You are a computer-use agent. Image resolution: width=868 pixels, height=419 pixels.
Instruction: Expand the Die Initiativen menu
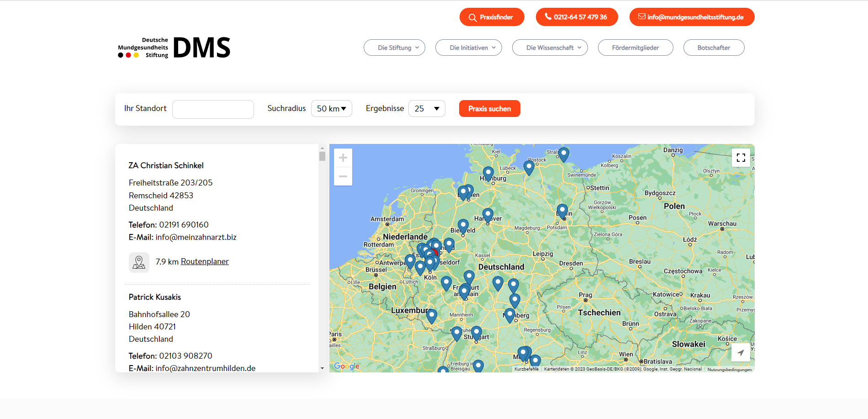click(x=468, y=48)
